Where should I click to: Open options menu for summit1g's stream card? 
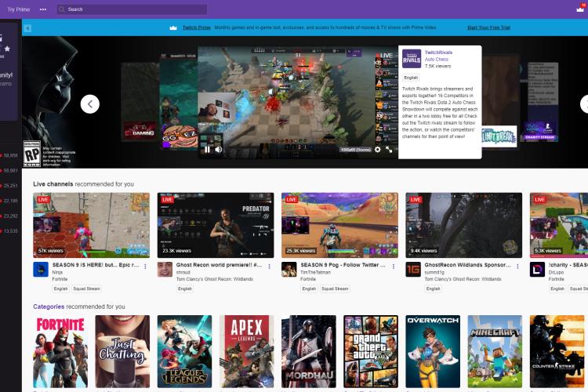pyautogui.click(x=517, y=267)
